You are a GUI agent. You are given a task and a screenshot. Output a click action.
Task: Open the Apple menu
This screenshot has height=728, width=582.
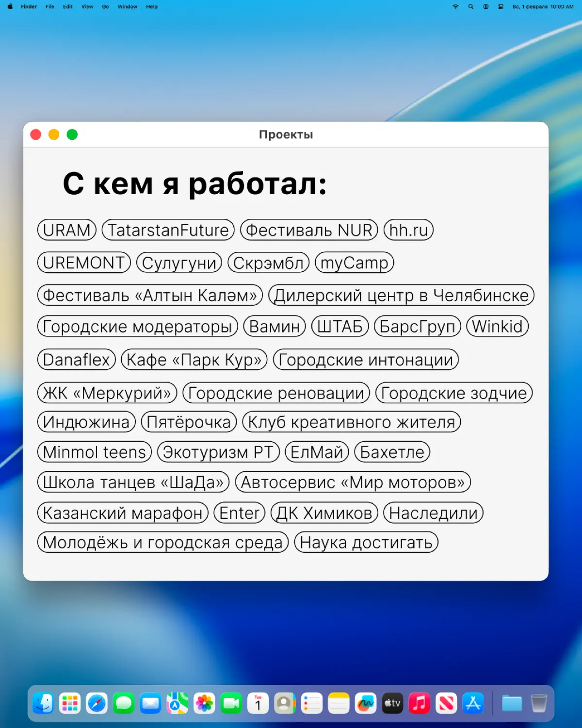10,7
